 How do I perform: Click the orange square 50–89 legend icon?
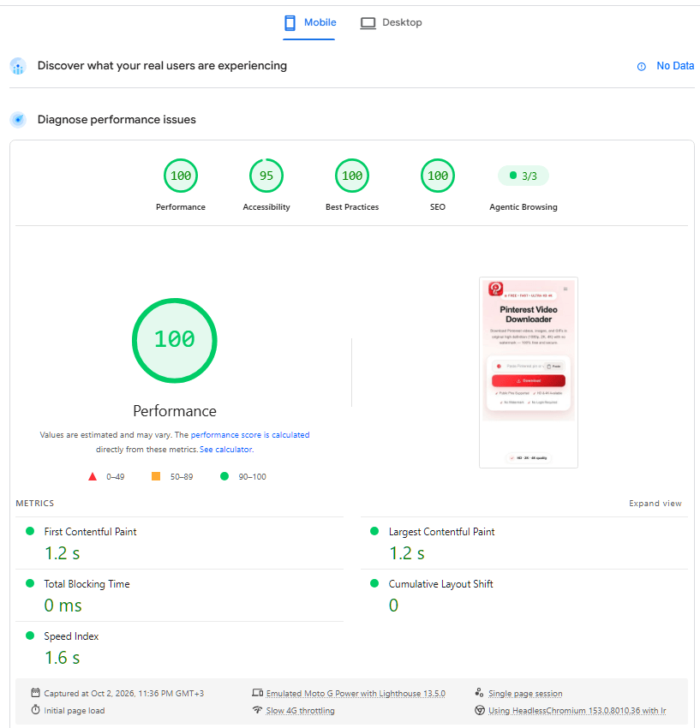click(x=156, y=476)
